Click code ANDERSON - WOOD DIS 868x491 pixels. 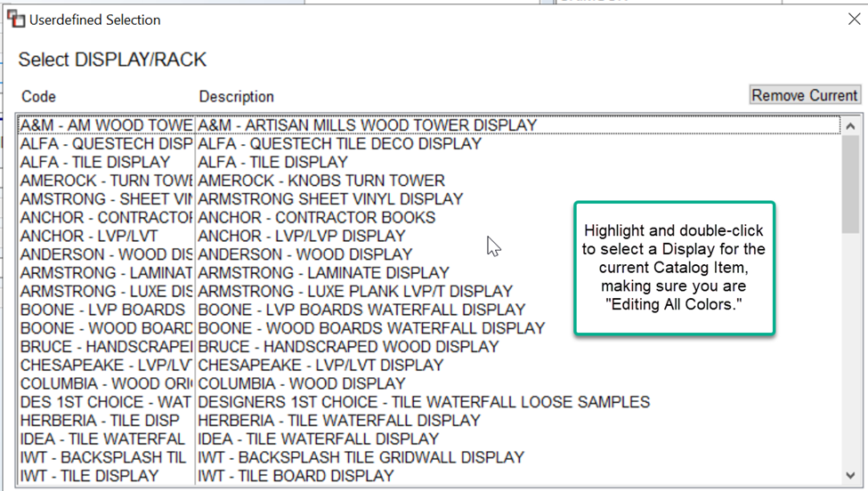pos(106,254)
